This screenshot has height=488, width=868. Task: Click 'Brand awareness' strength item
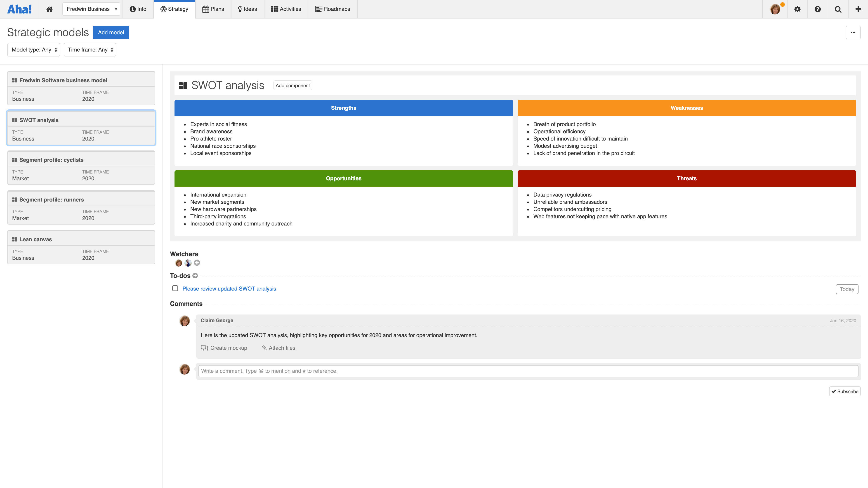coord(211,131)
